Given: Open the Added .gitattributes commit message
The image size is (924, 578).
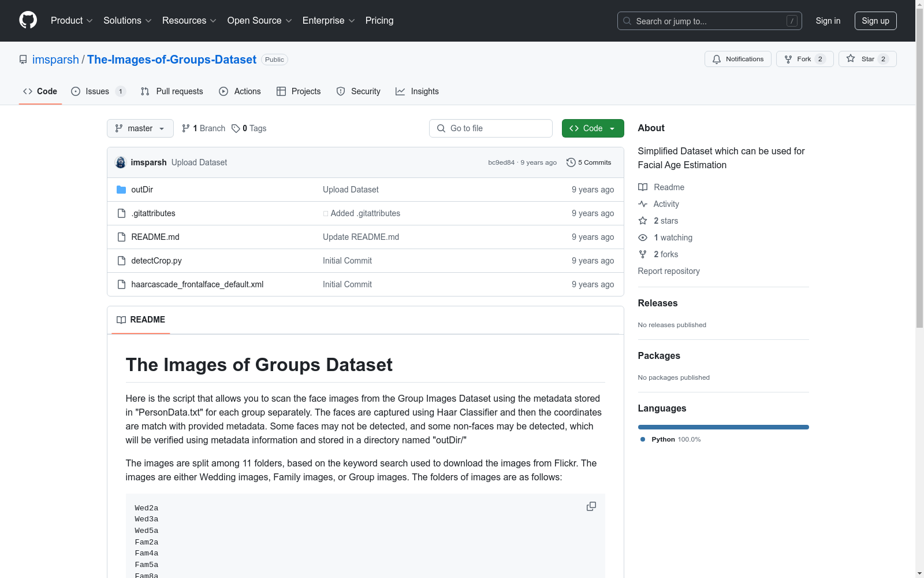Looking at the screenshot, I should [362, 213].
